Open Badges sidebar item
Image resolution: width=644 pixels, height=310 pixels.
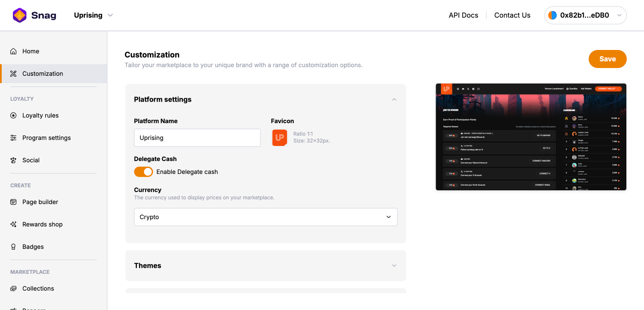coord(53,247)
